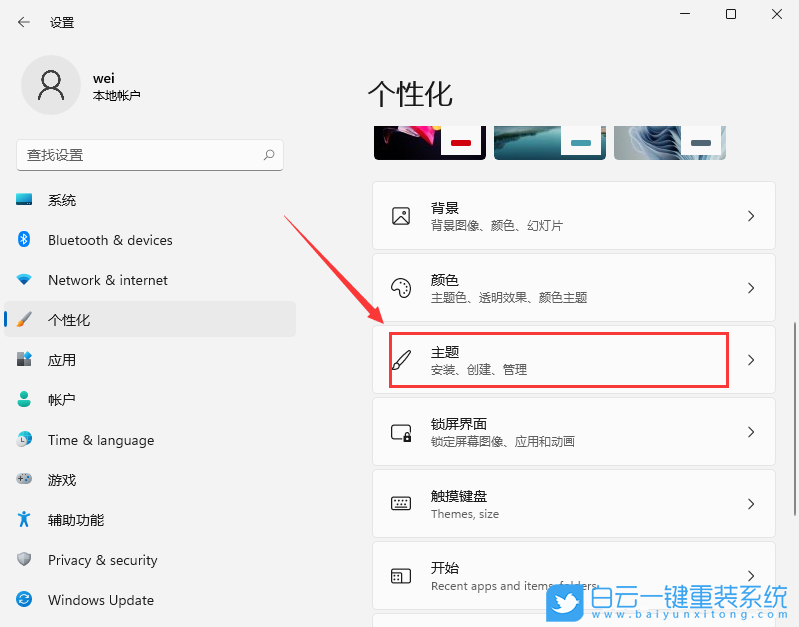
Task: Click the 锁屏界面 lock screen icon
Action: (401, 432)
